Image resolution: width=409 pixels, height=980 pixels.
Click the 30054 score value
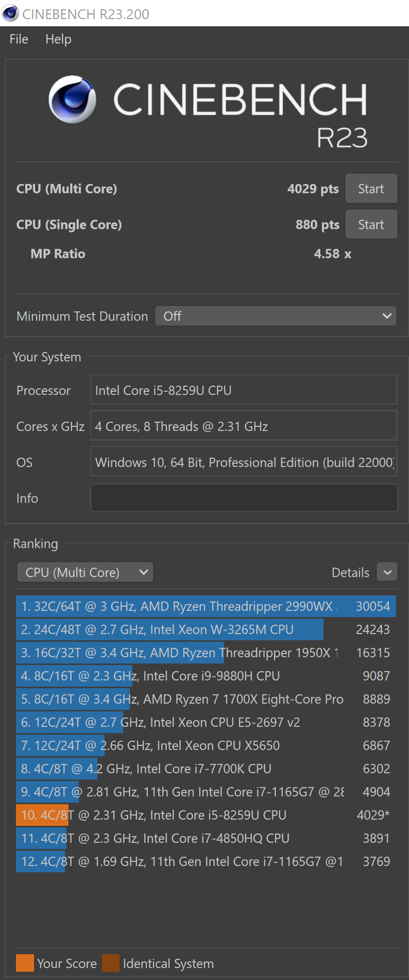tap(373, 606)
